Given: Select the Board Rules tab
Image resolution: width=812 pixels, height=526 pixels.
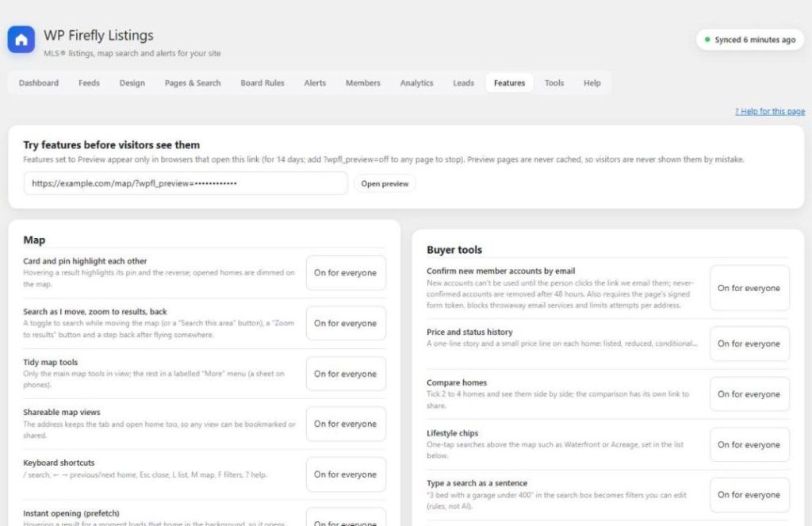Looking at the screenshot, I should [262, 83].
